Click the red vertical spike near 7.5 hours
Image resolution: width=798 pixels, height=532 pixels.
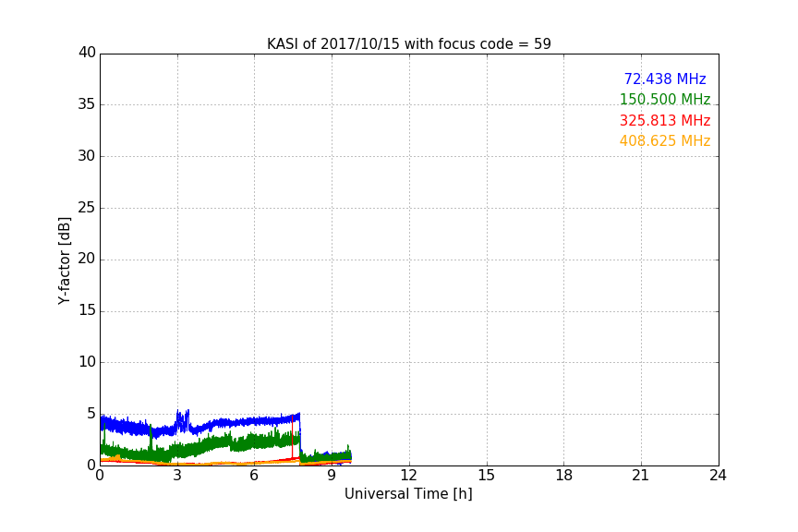click(x=293, y=437)
